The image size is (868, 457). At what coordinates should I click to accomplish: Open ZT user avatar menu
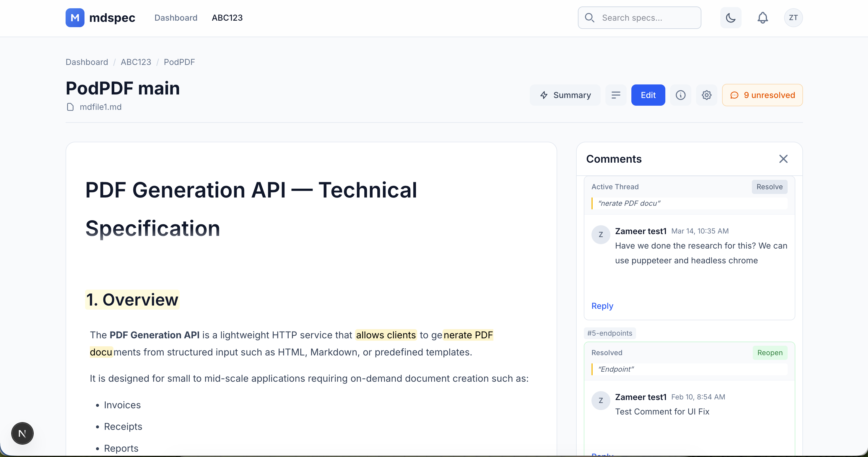(x=793, y=17)
